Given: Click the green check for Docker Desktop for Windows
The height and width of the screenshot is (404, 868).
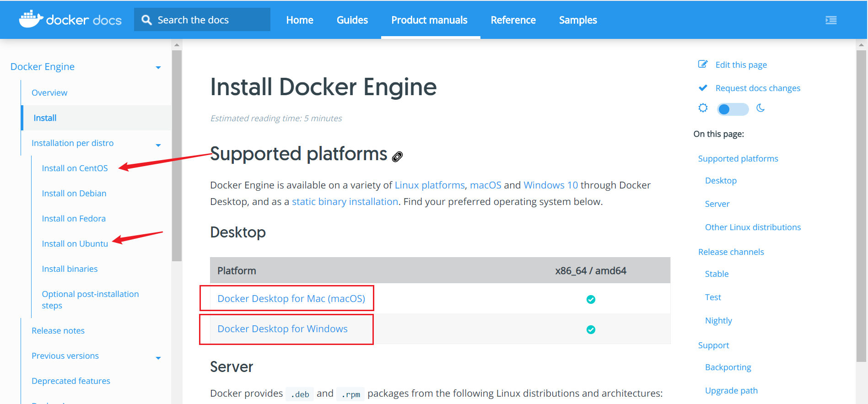Looking at the screenshot, I should coord(591,329).
